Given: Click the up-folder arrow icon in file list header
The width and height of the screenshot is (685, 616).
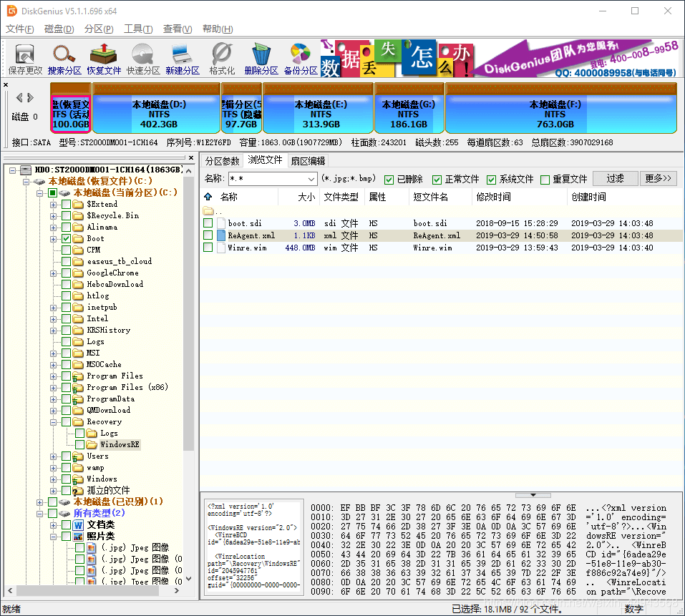Looking at the screenshot, I should 208,197.
